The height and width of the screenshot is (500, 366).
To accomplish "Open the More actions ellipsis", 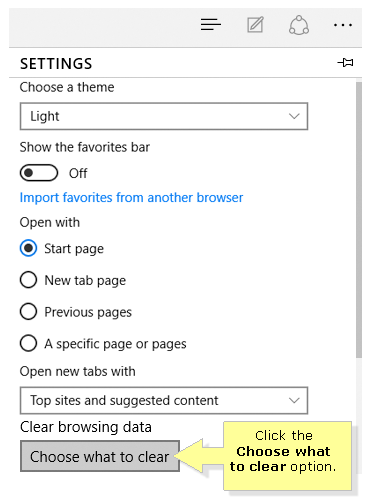I will pos(343,25).
